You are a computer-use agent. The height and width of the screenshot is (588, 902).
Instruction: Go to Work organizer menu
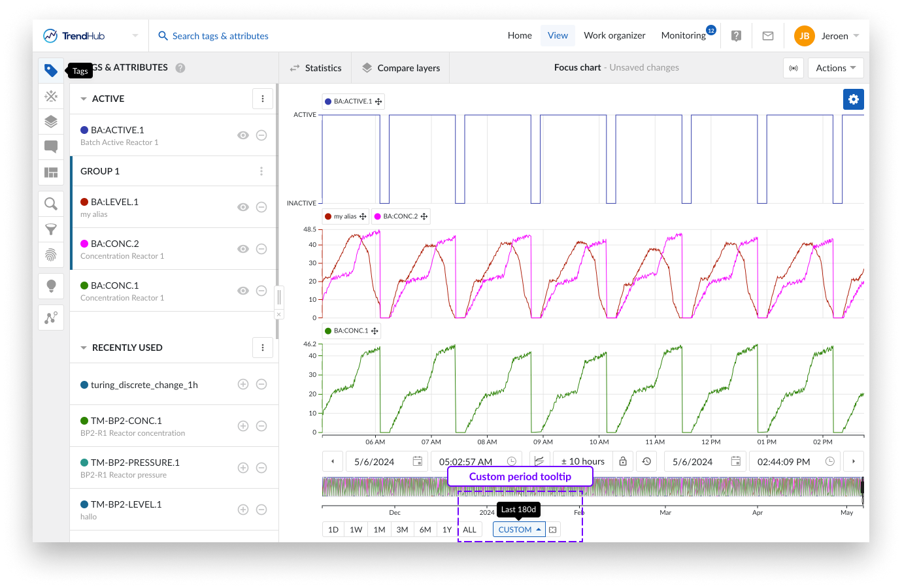click(x=614, y=36)
